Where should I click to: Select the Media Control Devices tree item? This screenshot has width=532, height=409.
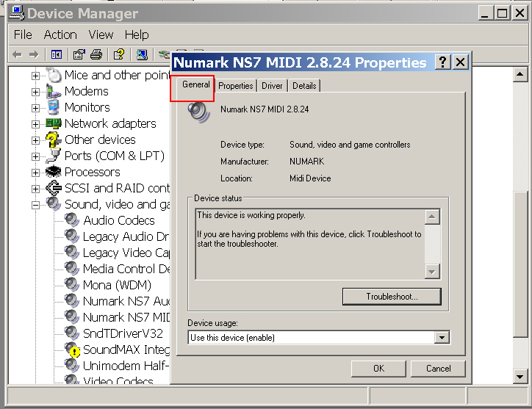(x=126, y=269)
